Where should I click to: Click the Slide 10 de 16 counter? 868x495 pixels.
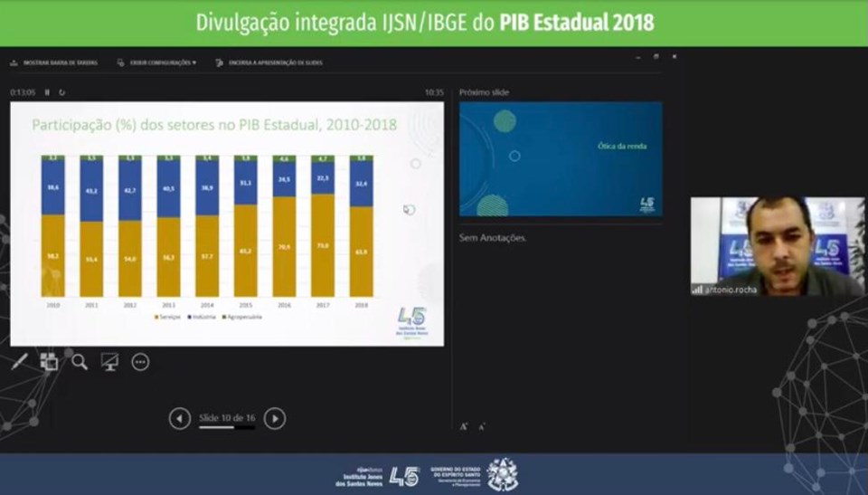click(x=227, y=417)
